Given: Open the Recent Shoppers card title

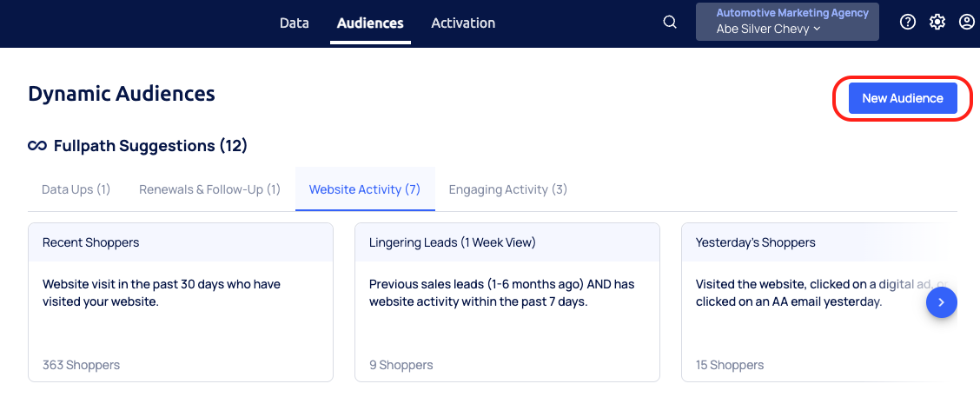Looking at the screenshot, I should (x=91, y=242).
